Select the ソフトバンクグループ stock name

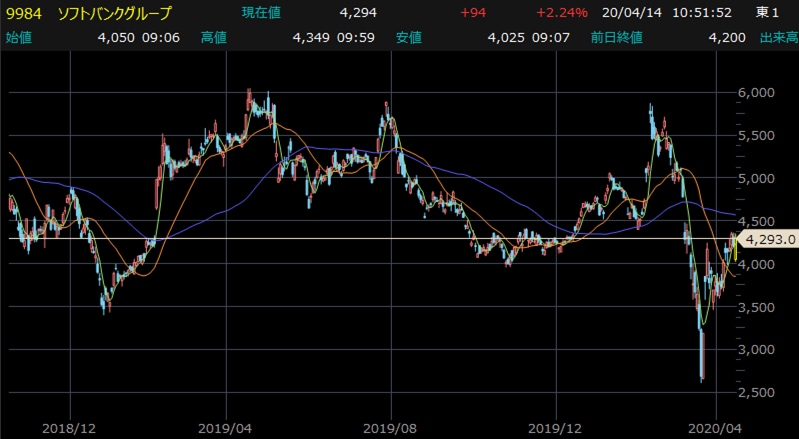coord(115,14)
